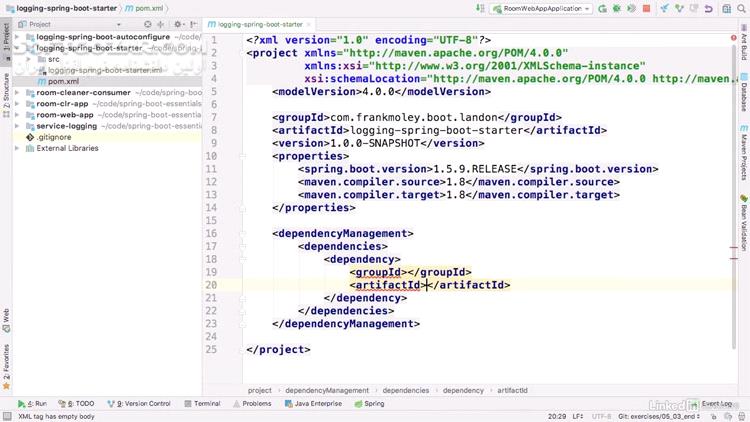Select pom.xml in the project tree
The height and width of the screenshot is (422, 750).
click(107, 81)
